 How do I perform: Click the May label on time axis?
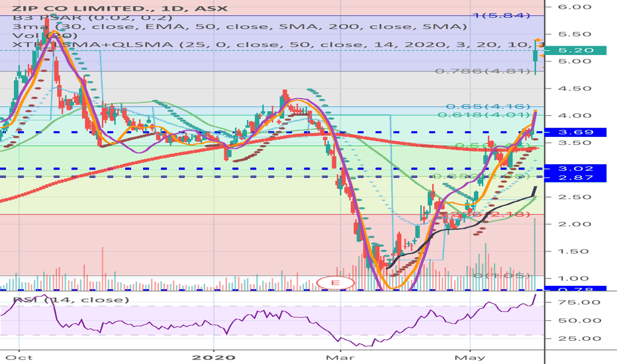pos(471,357)
